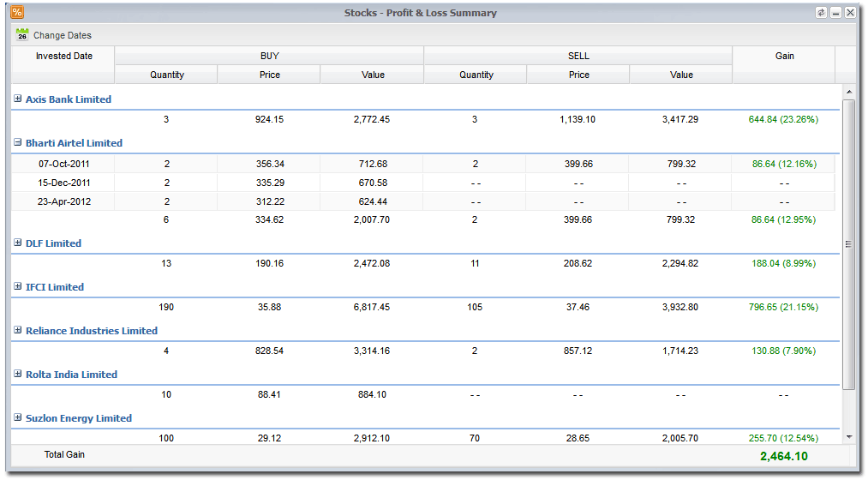Click the IFCI Limited name
The height and width of the screenshot is (480, 868).
tap(55, 287)
